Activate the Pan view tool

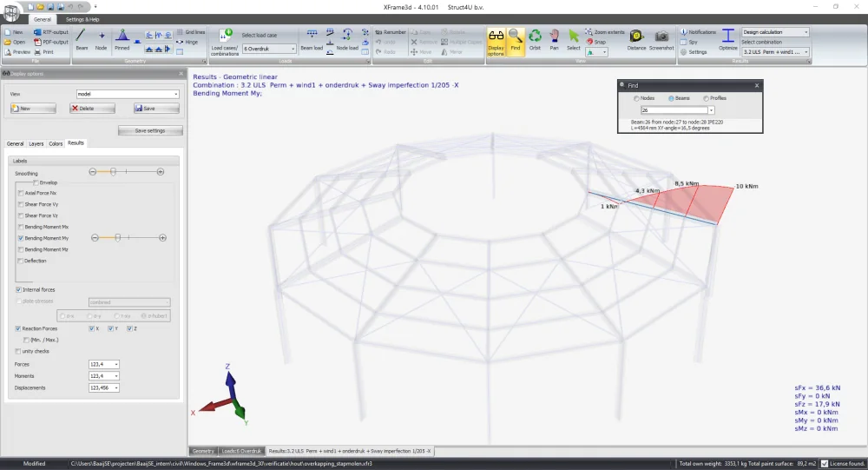554,40
